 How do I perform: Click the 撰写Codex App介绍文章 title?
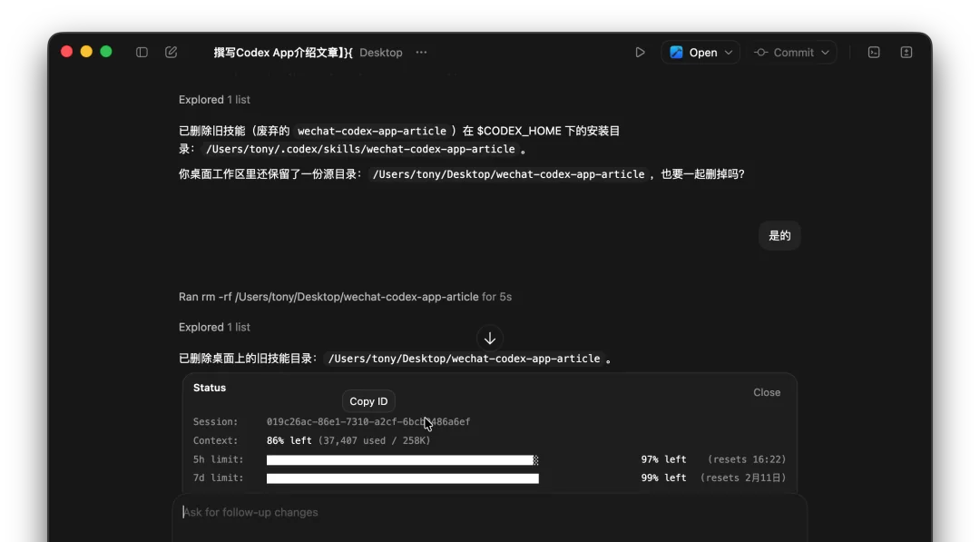click(272, 52)
